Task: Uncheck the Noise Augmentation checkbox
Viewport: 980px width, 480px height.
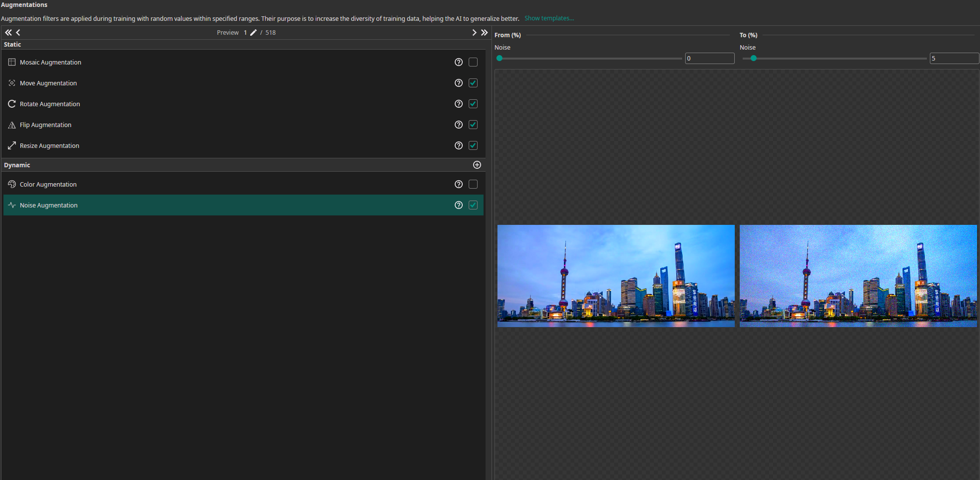Action: point(473,205)
